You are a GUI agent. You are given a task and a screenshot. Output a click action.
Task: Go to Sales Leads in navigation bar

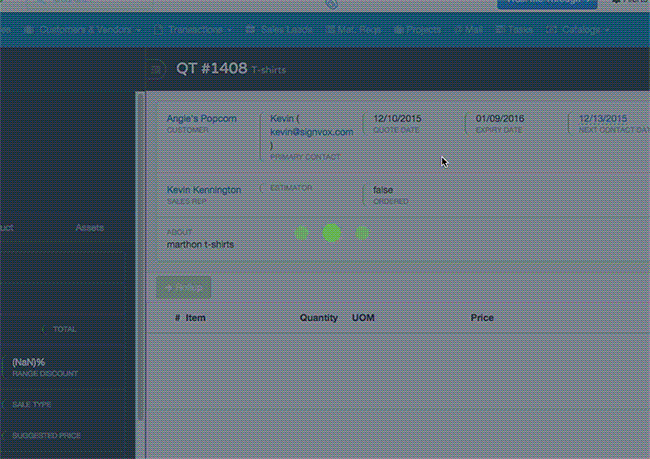pyautogui.click(x=279, y=30)
